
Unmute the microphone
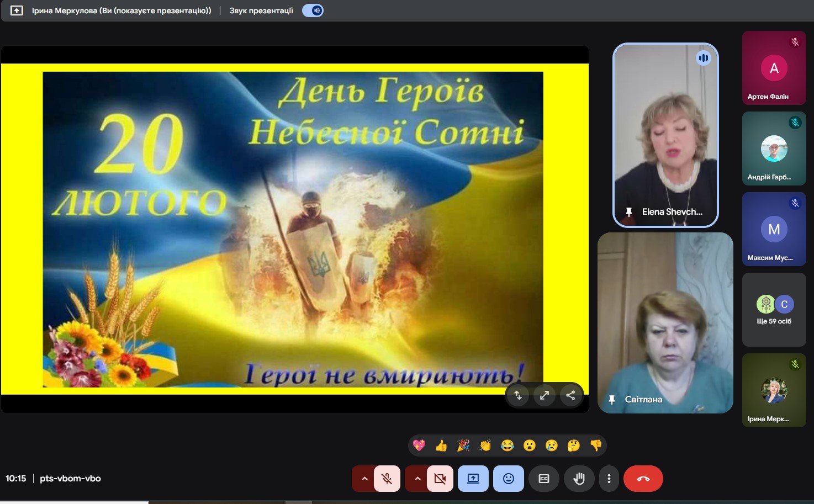coord(387,479)
